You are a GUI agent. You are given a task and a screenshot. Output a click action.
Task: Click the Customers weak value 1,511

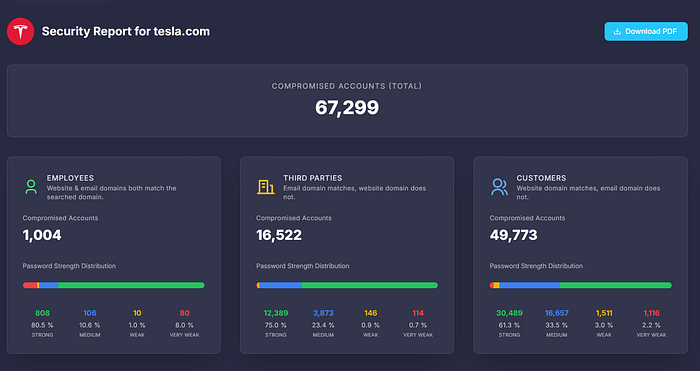click(x=604, y=313)
